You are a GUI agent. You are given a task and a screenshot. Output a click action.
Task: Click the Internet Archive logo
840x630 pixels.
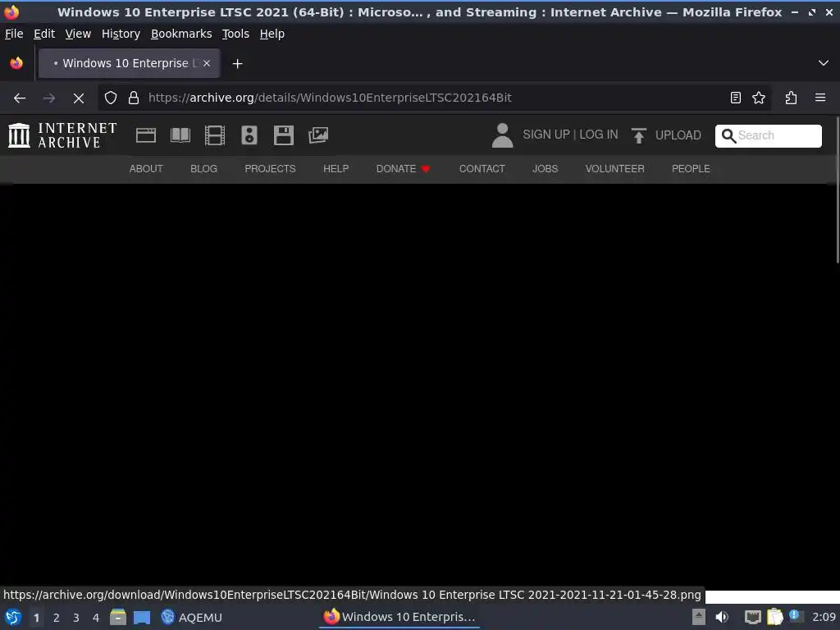tap(62, 135)
